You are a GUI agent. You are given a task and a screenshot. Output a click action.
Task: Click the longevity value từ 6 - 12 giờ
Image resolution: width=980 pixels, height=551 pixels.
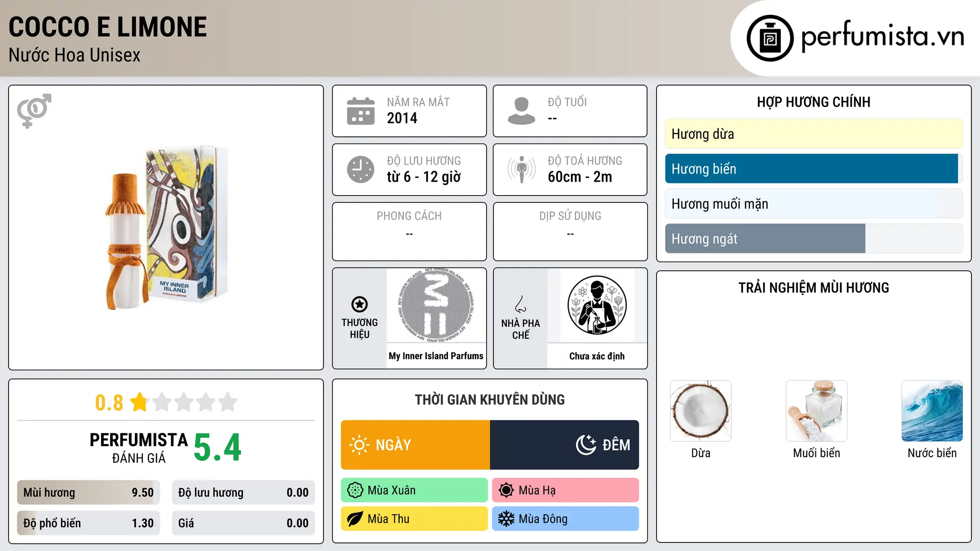coord(424,177)
